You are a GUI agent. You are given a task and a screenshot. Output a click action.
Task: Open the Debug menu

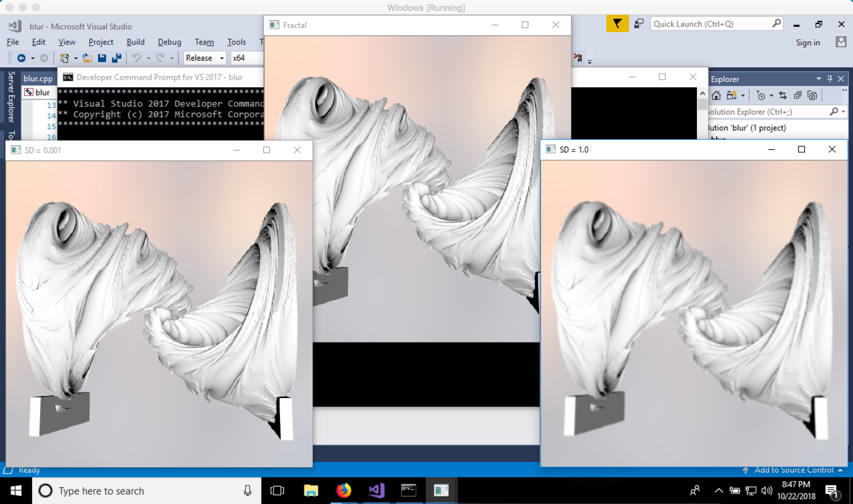click(169, 42)
